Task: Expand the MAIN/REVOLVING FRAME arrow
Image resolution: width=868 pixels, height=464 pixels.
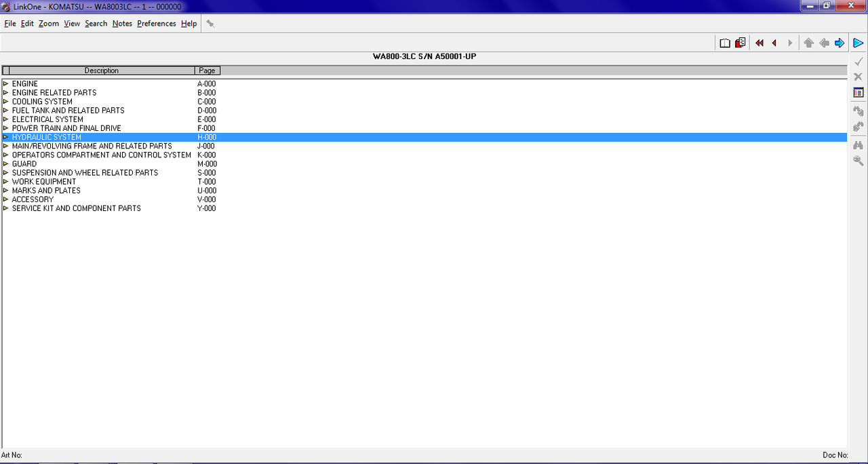Action: (5, 146)
